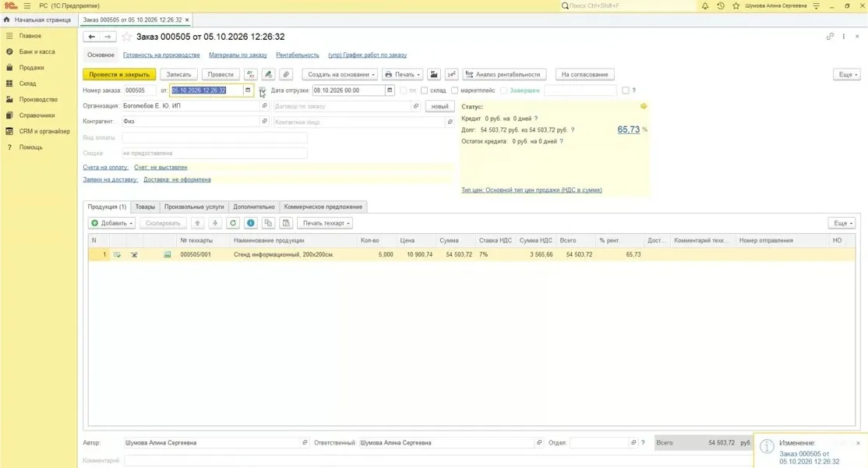Open calendar picker for the order date
The height and width of the screenshot is (468, 868).
pos(248,90)
